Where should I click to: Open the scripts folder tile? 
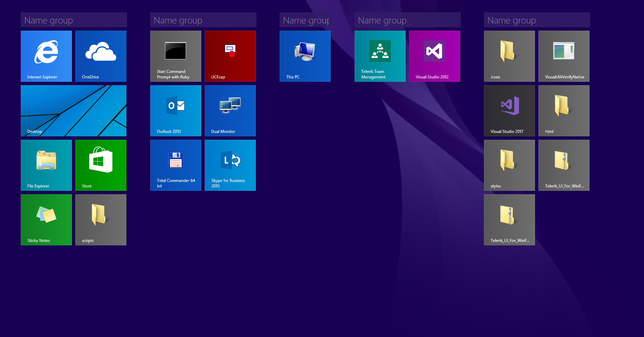[101, 220]
